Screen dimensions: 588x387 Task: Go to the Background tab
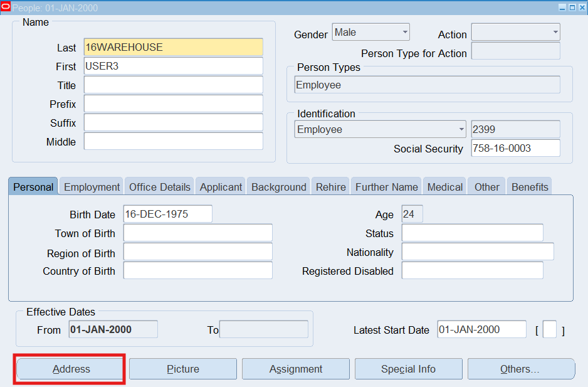[278, 187]
